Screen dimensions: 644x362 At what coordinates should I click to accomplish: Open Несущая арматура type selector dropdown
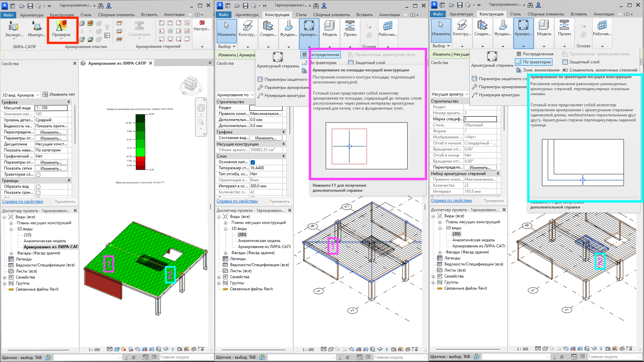pyautogui.click(x=466, y=94)
